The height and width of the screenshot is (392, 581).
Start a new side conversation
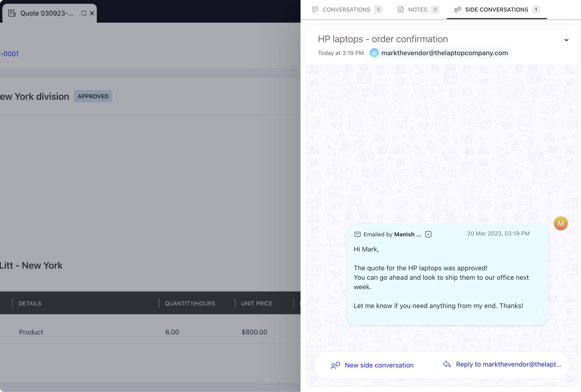point(379,365)
